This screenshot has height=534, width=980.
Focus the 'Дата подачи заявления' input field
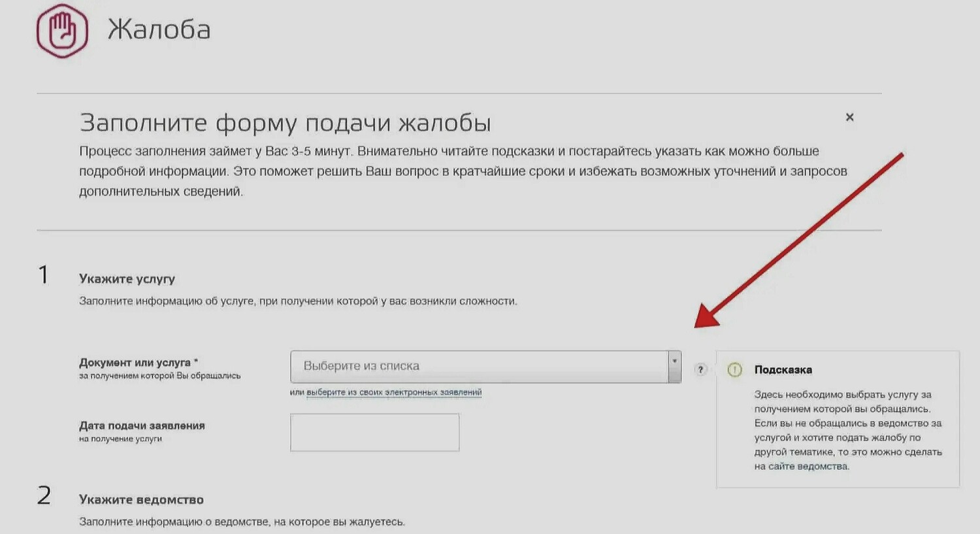(374, 432)
